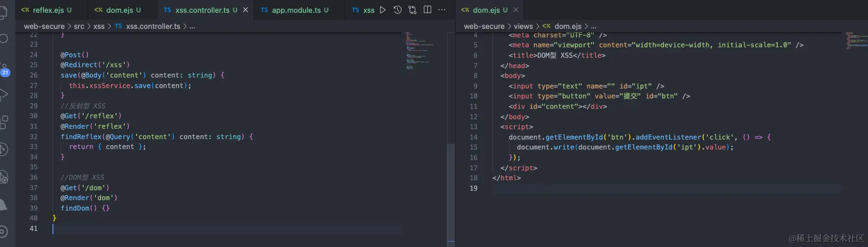Image resolution: width=868 pixels, height=247 pixels.
Task: Click 'return { content };' on line 33
Action: (x=107, y=147)
